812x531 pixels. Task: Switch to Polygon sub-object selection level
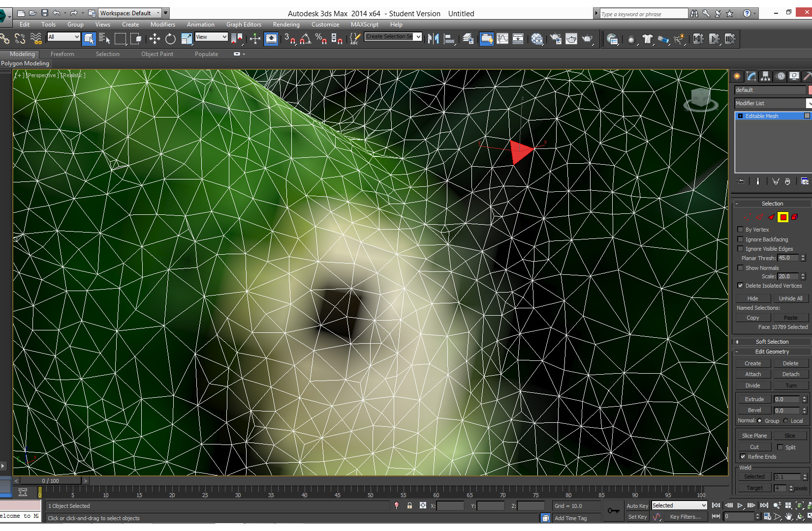coord(783,217)
